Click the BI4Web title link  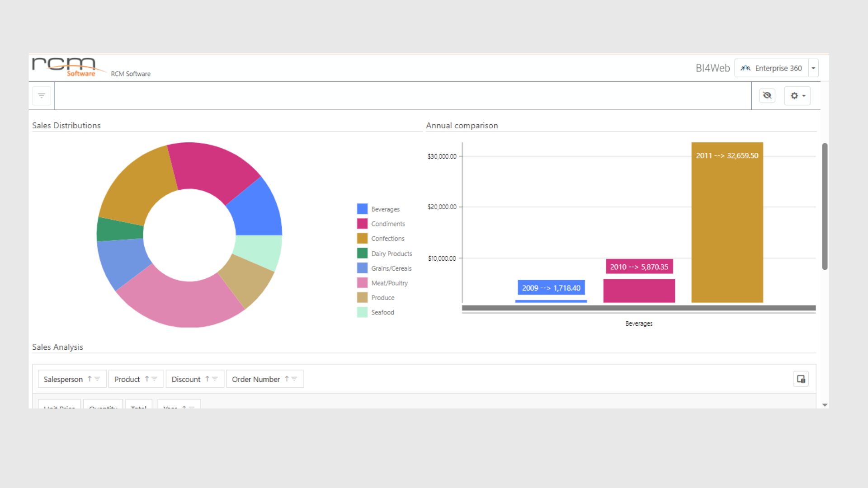tap(712, 68)
